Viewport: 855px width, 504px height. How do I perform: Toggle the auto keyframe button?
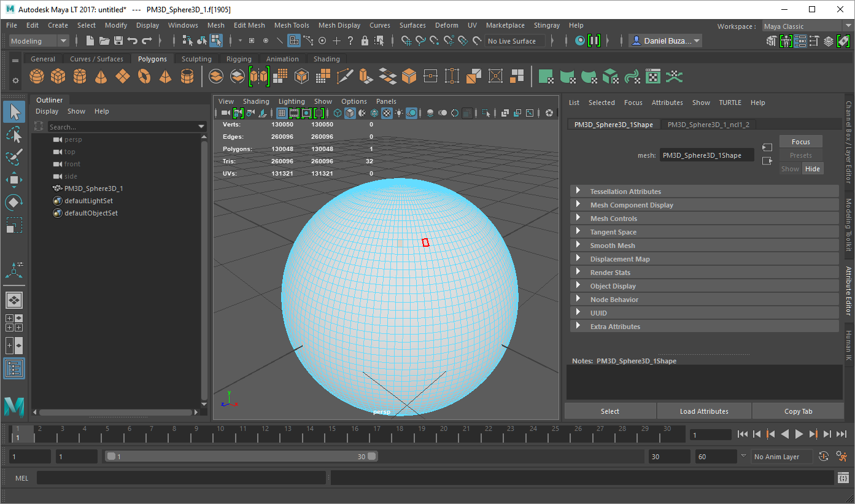(x=824, y=457)
